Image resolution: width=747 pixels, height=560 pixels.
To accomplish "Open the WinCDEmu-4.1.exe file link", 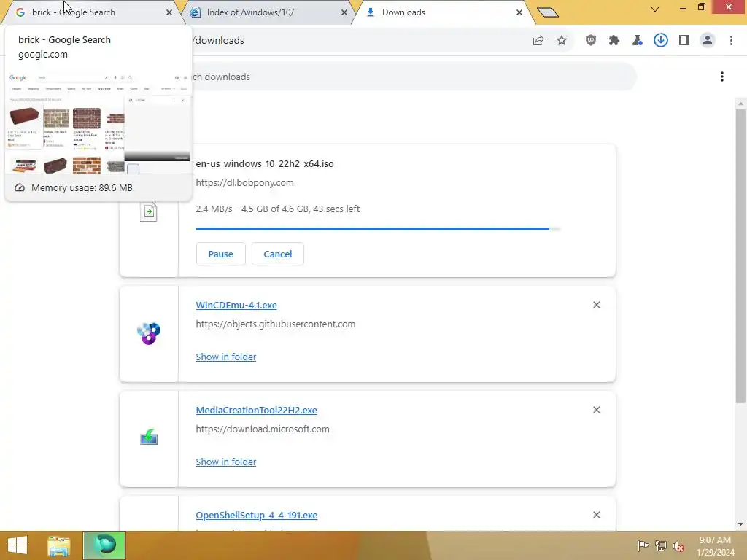I will (x=236, y=306).
